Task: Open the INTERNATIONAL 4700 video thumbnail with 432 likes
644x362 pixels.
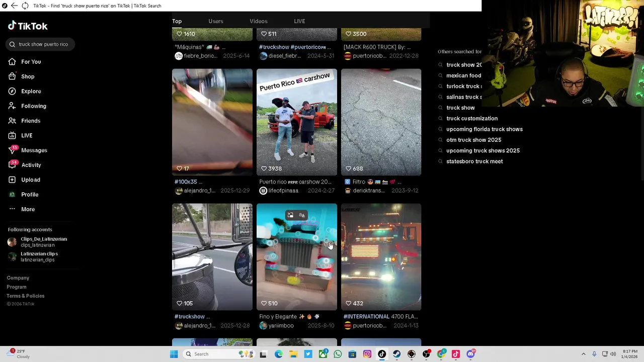Action: point(381,257)
